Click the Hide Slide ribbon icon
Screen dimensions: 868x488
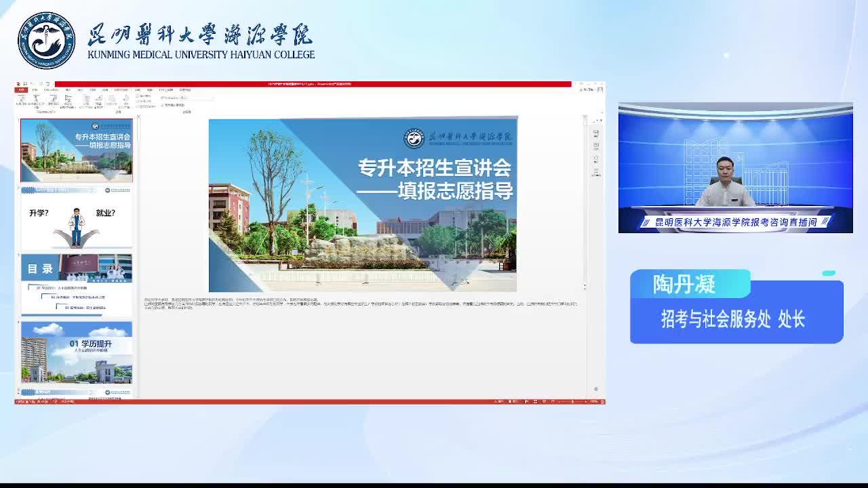98,100
